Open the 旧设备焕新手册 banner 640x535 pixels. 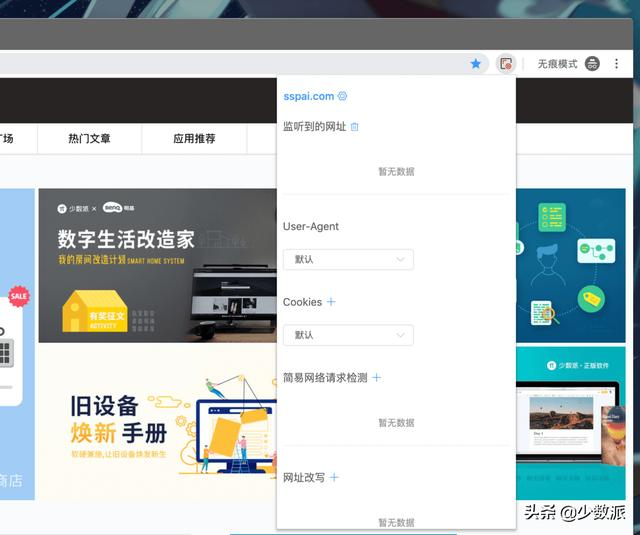pyautogui.click(x=158, y=422)
